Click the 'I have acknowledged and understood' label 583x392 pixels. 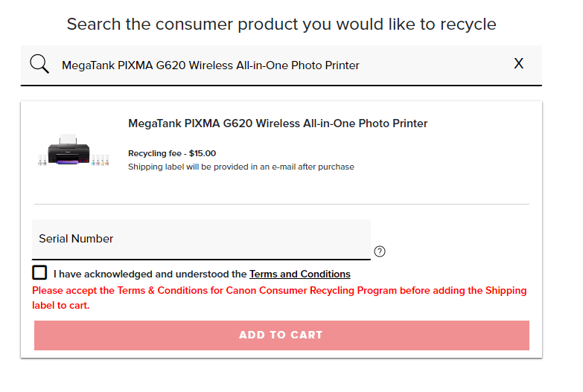150,274
